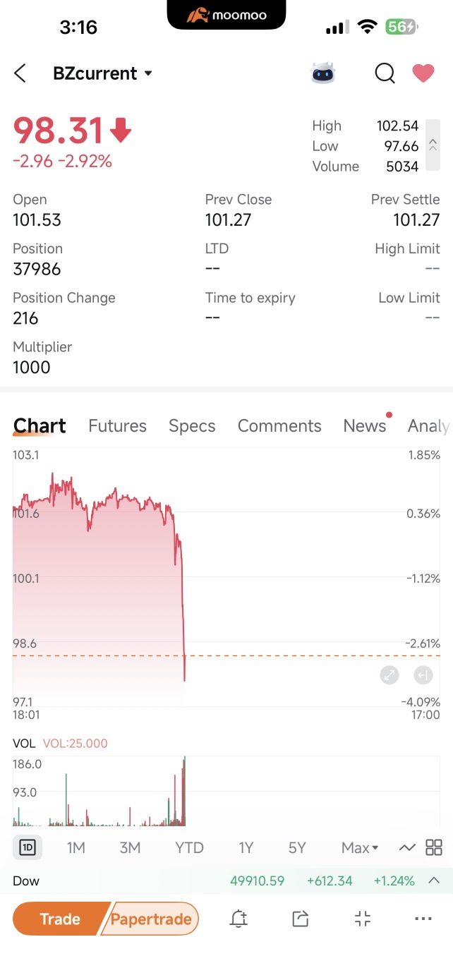Tap the orange Trade button
The image size is (453, 980).
(61, 919)
